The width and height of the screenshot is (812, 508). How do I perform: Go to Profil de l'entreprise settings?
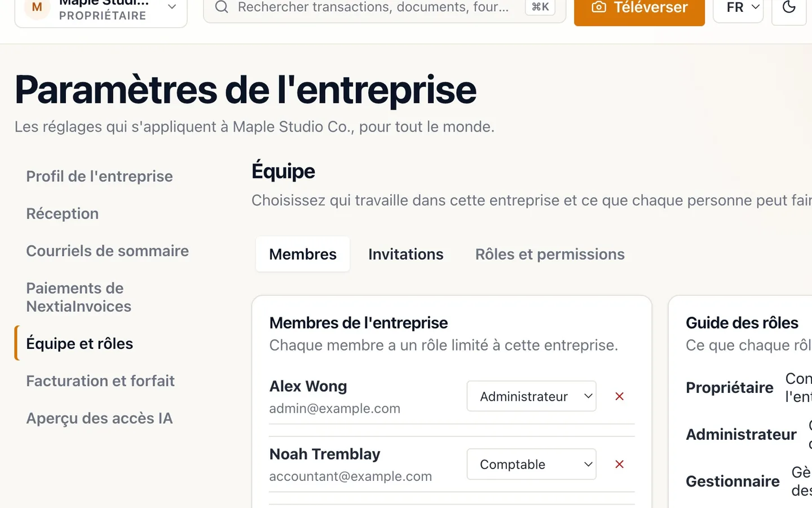point(99,176)
